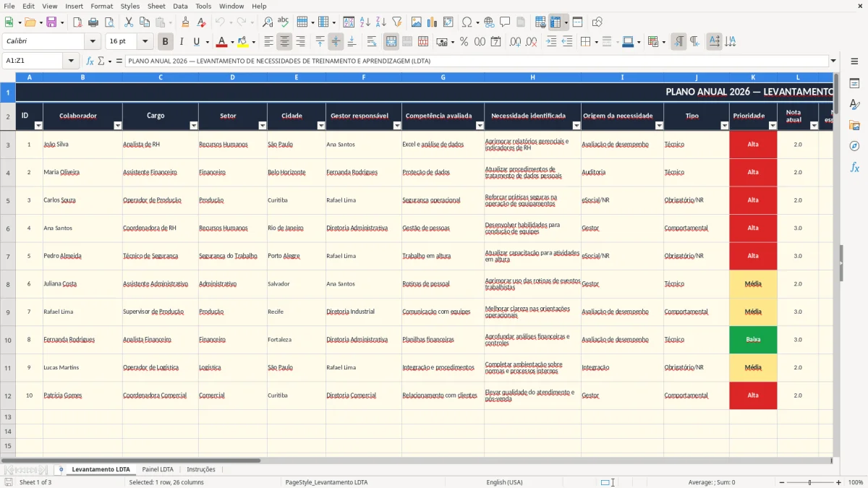Open the Sheet menu
Image resolution: width=868 pixels, height=488 pixels.
click(x=156, y=6)
